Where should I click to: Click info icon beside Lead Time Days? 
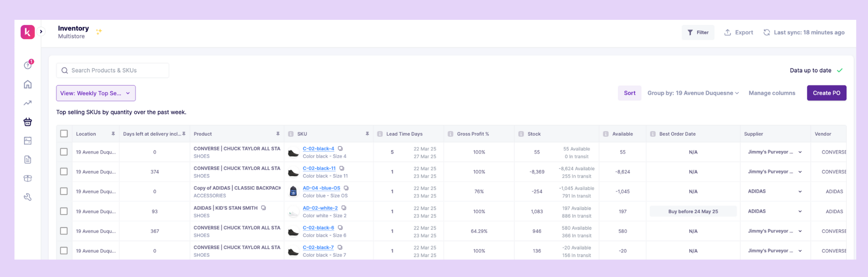[x=380, y=134]
